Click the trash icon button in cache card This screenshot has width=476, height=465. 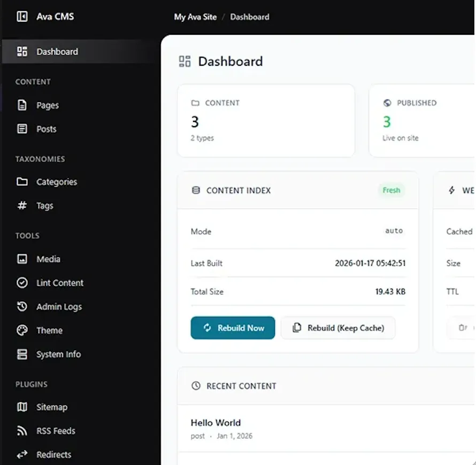pyautogui.click(x=462, y=328)
